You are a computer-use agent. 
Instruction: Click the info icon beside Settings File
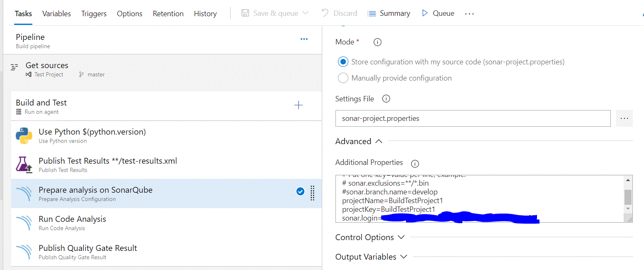386,99
